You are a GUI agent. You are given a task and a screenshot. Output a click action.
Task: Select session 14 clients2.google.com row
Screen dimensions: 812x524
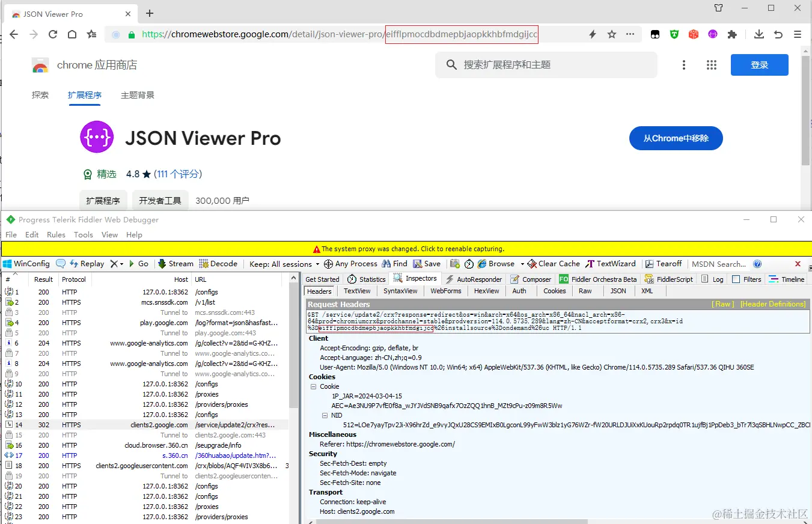point(146,425)
